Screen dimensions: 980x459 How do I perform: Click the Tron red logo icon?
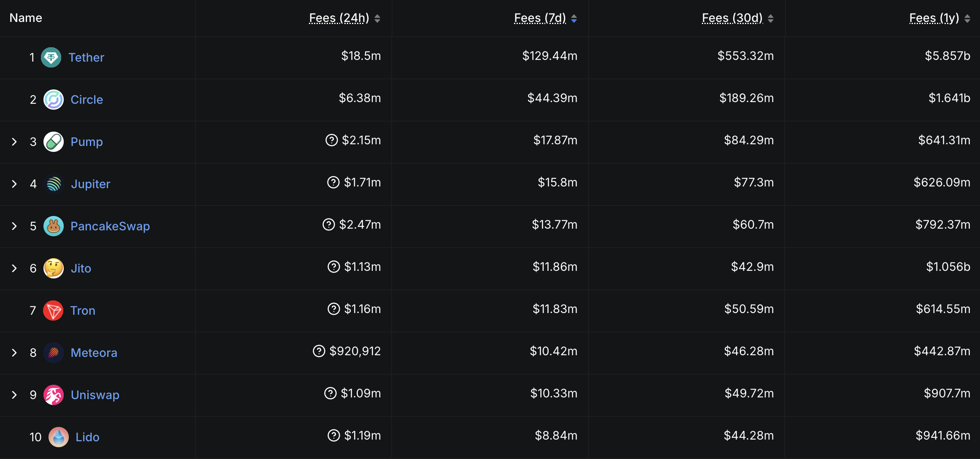coord(53,310)
